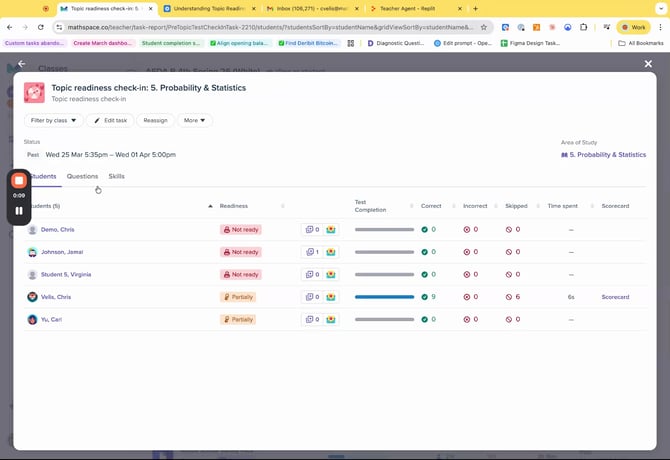Switch to the Questions tab
Viewport: 670px width, 460px height.
coord(82,176)
